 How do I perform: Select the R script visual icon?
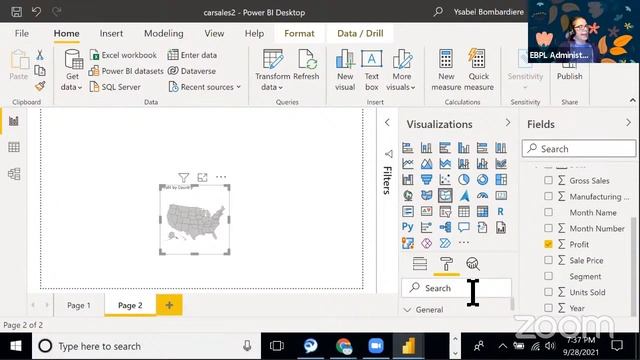pos(501,211)
